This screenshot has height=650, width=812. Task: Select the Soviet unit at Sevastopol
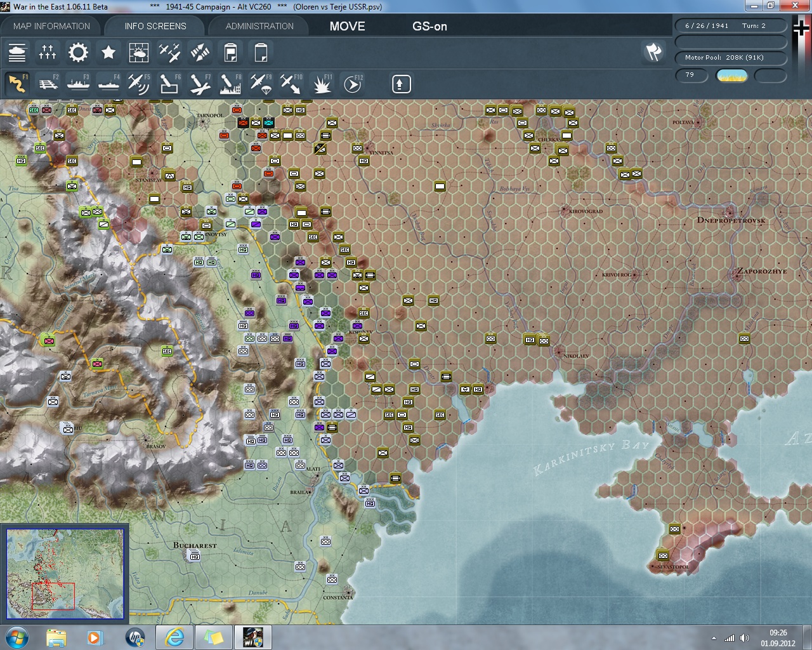point(662,555)
